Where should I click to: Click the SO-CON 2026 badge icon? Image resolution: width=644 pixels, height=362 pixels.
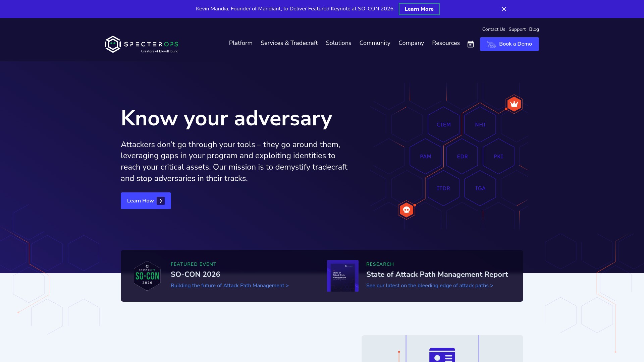pos(147,276)
